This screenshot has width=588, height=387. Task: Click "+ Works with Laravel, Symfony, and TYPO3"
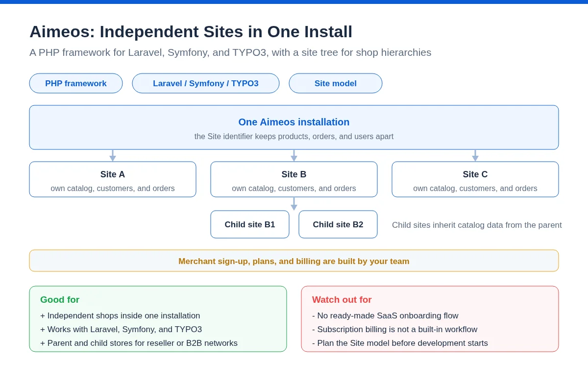(121, 330)
